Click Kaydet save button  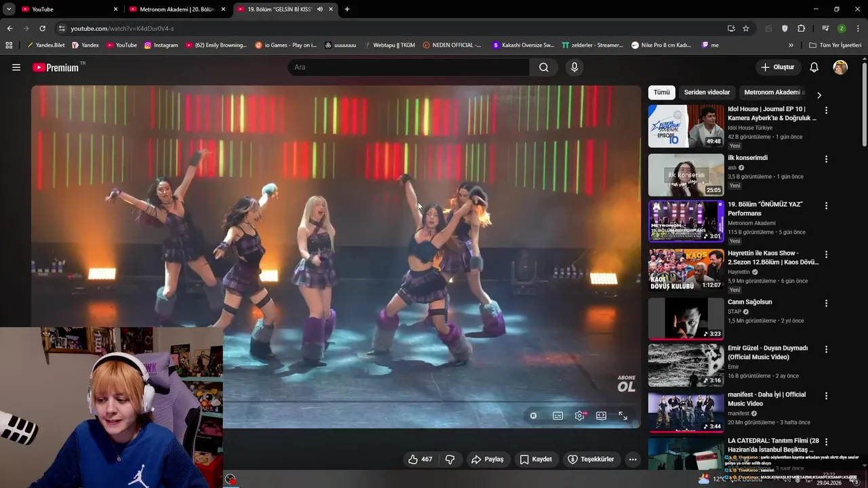[536, 460]
